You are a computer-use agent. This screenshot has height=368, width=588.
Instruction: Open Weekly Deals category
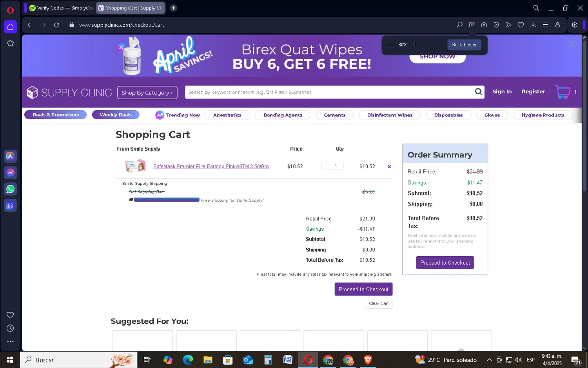tap(116, 115)
